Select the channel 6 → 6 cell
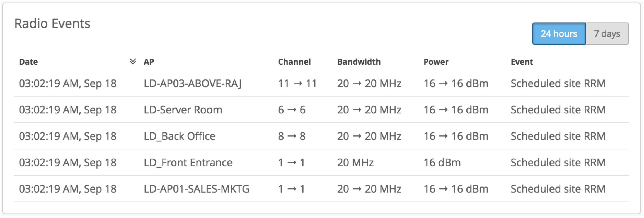 click(x=292, y=110)
